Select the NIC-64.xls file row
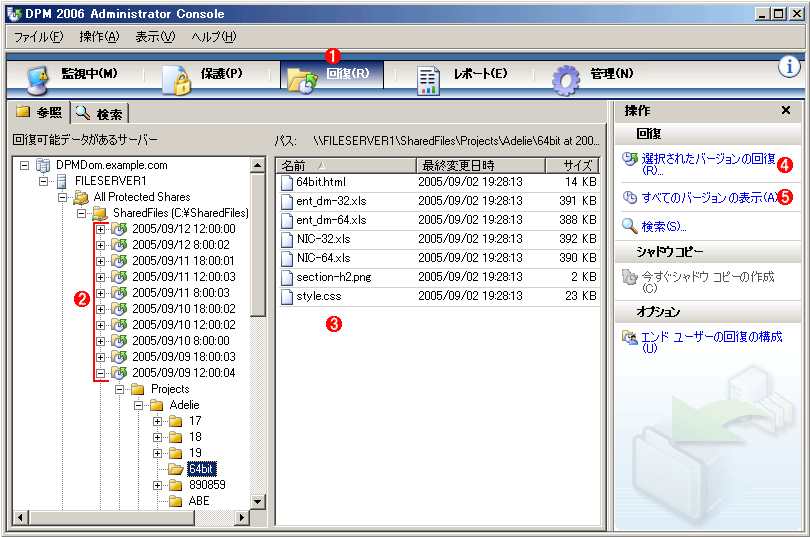Image resolution: width=810 pixels, height=537 pixels. [x=439, y=258]
